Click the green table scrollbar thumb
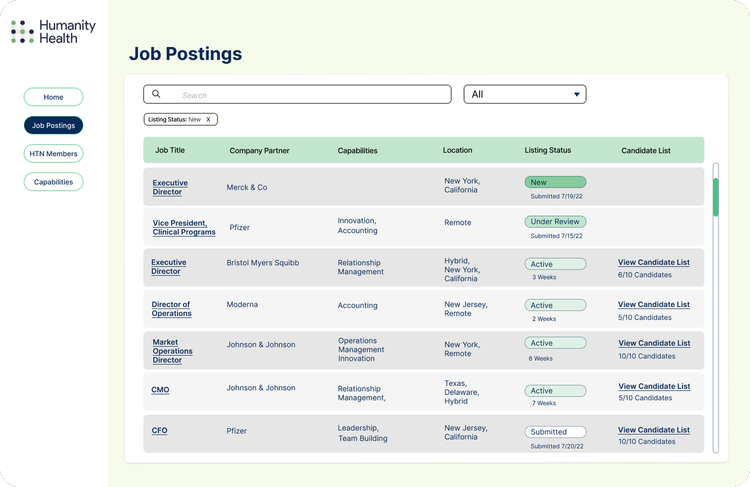750x487 pixels. pyautogui.click(x=716, y=197)
